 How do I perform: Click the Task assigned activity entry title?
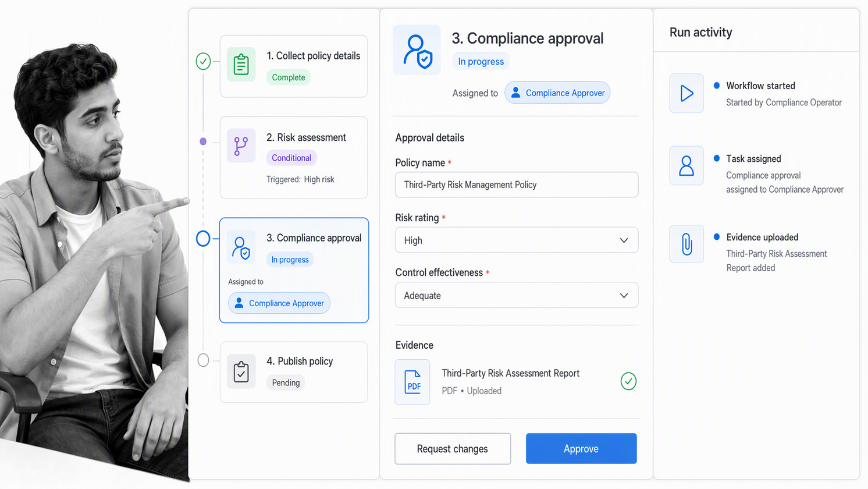tap(753, 159)
